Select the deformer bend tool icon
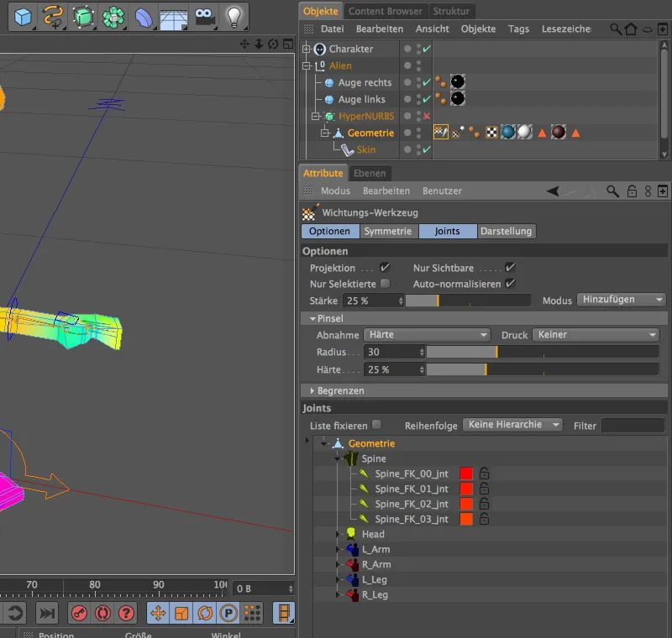This screenshot has height=638, width=672. point(144,18)
